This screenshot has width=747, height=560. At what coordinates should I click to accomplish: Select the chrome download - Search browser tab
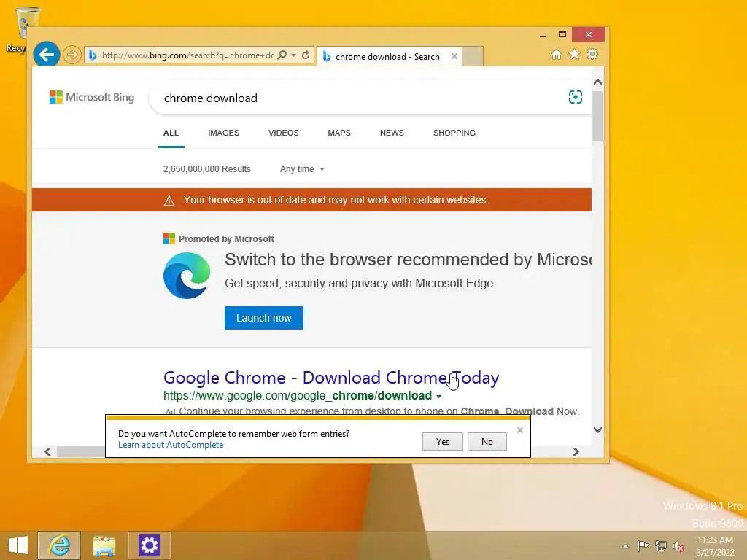389,56
